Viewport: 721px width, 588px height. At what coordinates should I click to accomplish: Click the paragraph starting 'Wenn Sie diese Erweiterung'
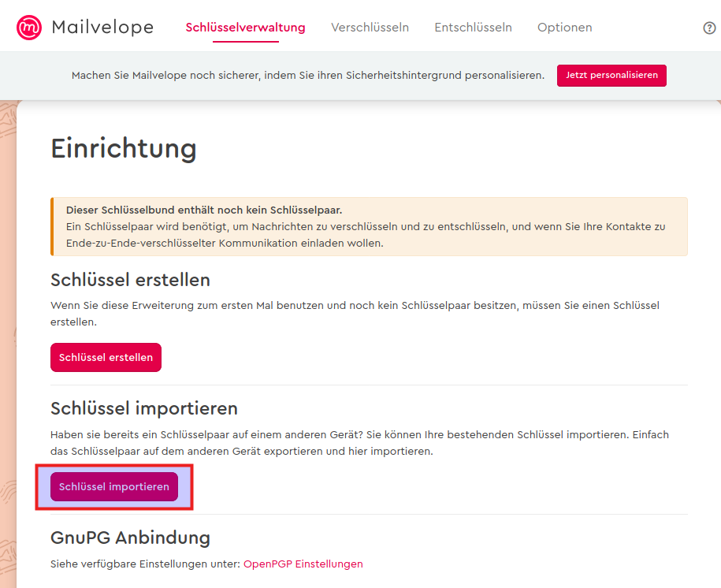point(355,314)
